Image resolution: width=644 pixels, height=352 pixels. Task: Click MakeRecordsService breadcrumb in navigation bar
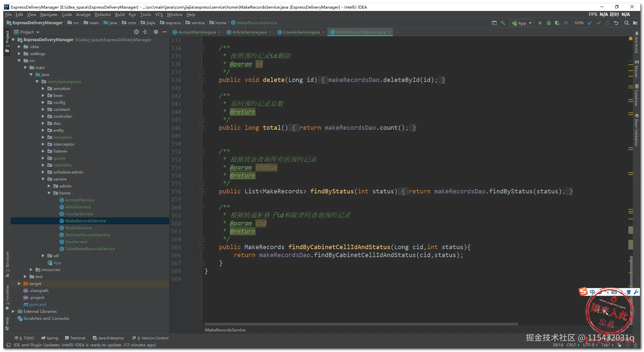coord(254,23)
